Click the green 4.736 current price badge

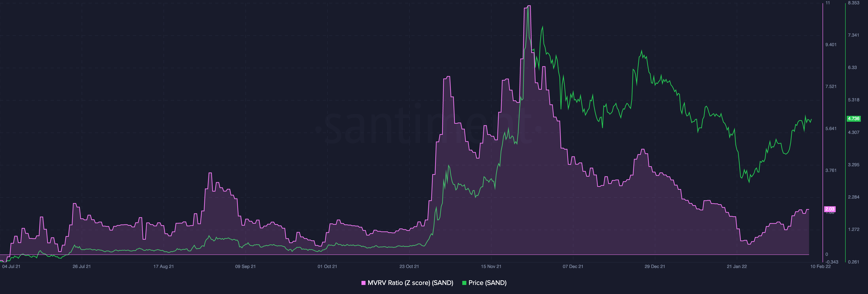(x=854, y=119)
